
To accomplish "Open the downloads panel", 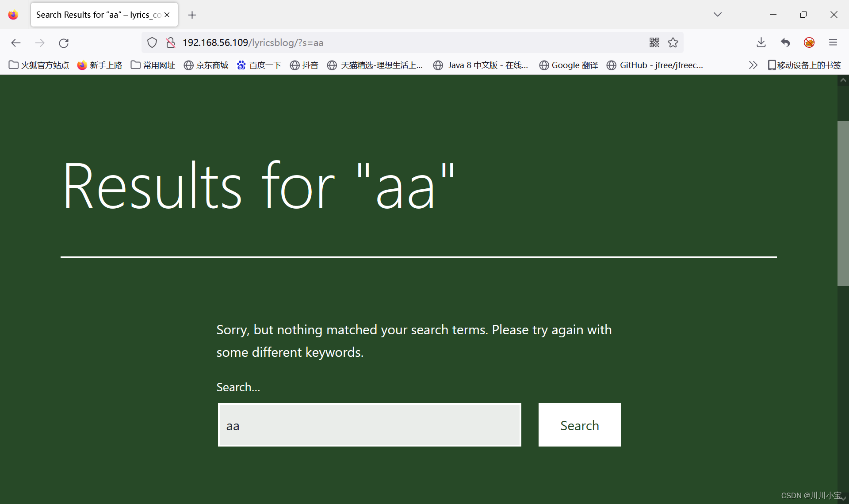I will point(761,43).
